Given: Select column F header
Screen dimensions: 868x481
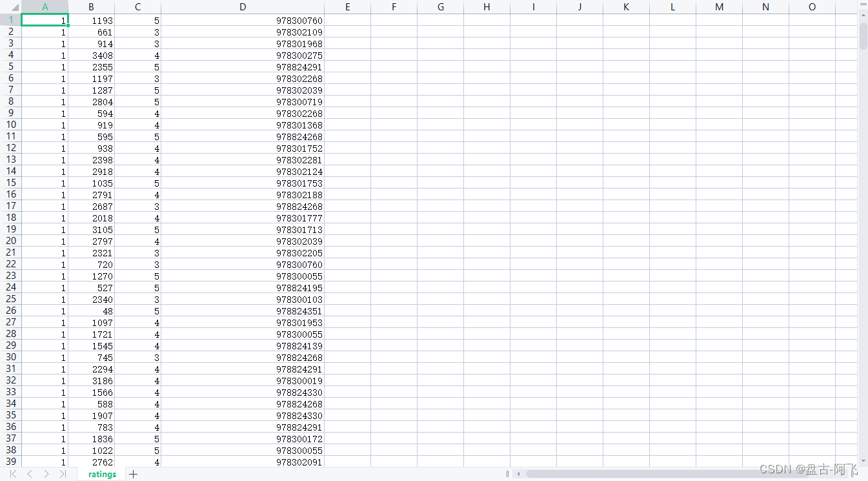Looking at the screenshot, I should pos(394,7).
